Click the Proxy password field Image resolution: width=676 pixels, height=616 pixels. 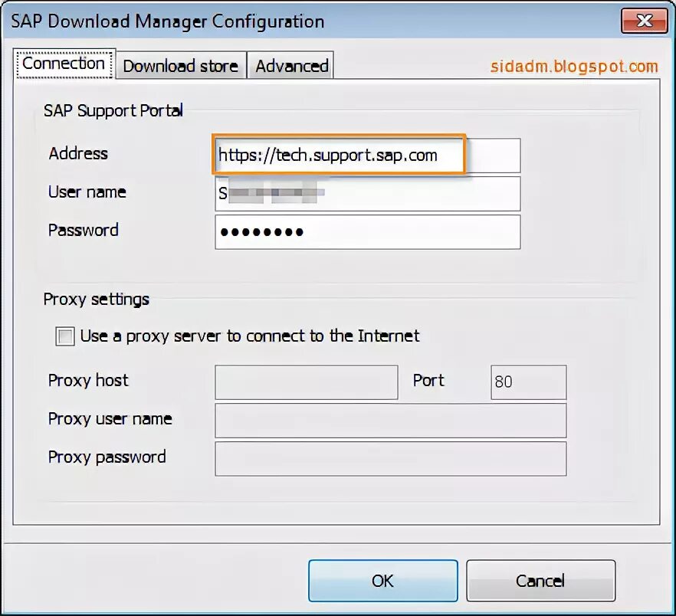click(391, 459)
